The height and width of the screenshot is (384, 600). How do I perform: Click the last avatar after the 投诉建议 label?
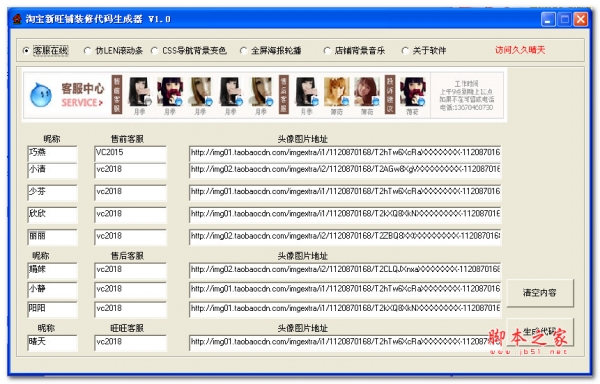coord(412,92)
